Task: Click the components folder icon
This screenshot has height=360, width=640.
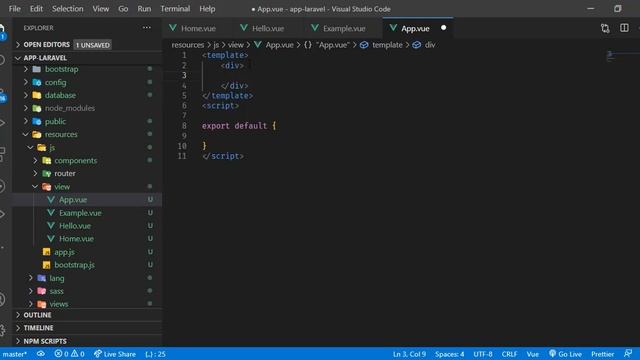Action: coord(47,160)
